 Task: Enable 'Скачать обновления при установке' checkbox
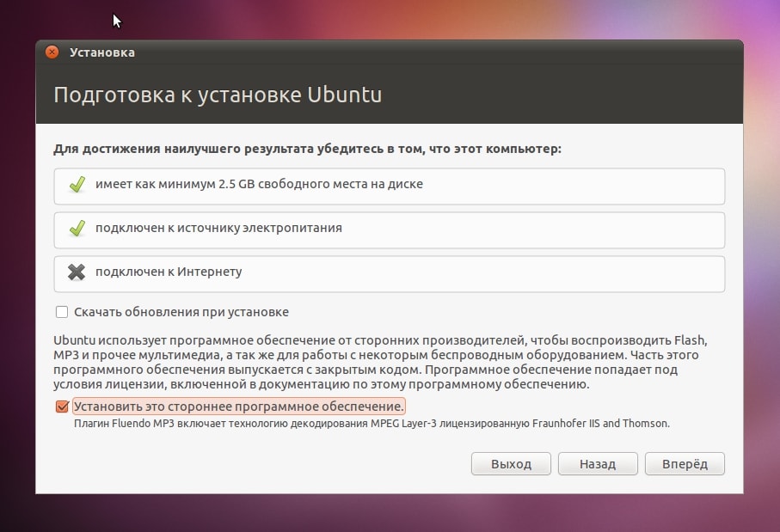62,312
